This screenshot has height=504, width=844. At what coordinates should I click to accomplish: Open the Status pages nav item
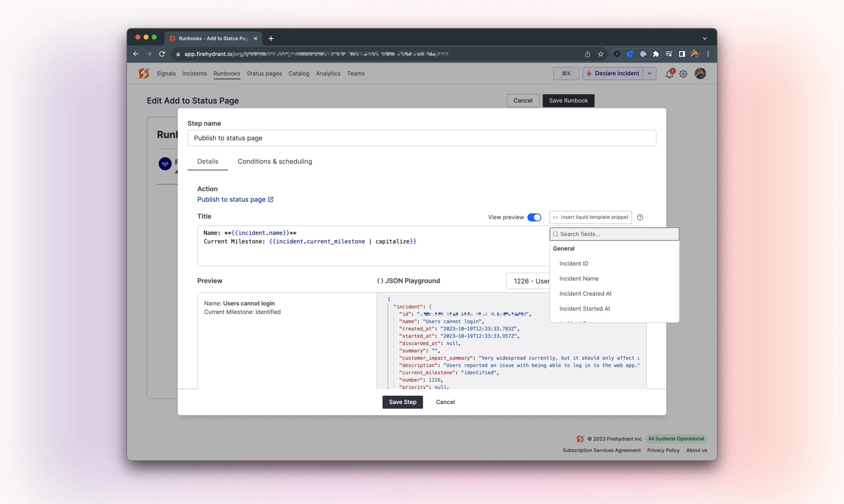[264, 73]
